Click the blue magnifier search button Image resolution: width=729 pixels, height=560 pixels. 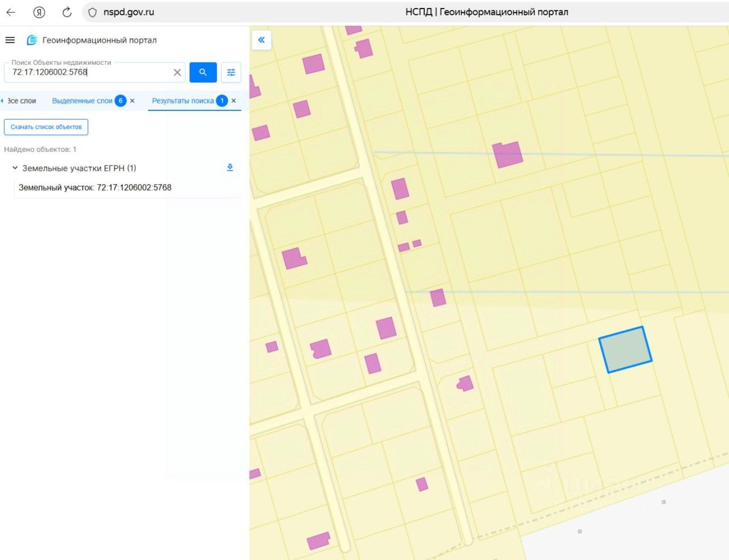203,72
